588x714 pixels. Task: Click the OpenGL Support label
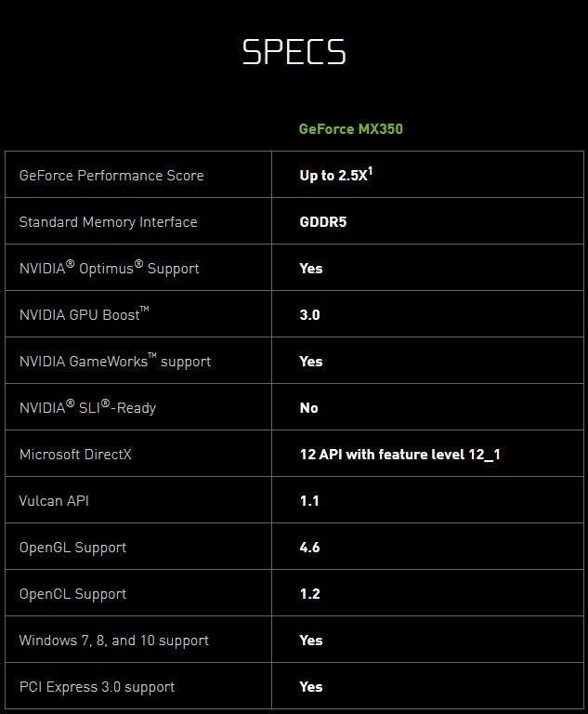(72, 548)
